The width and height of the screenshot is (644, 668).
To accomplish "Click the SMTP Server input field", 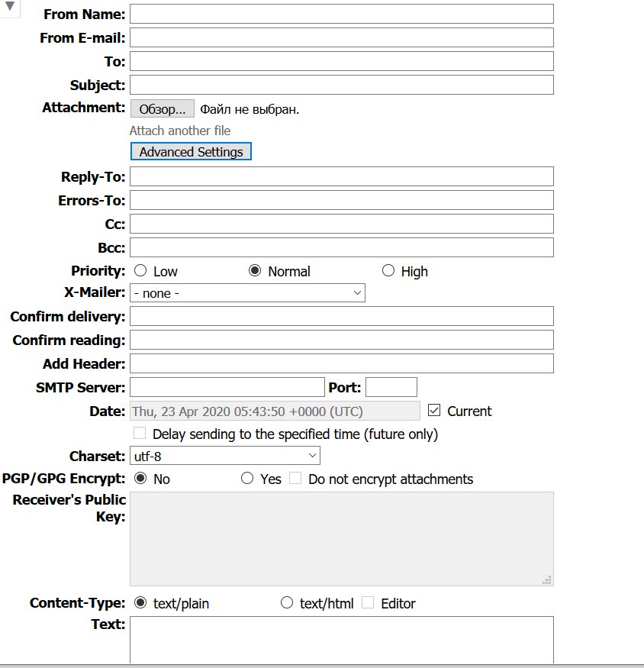I will [227, 387].
